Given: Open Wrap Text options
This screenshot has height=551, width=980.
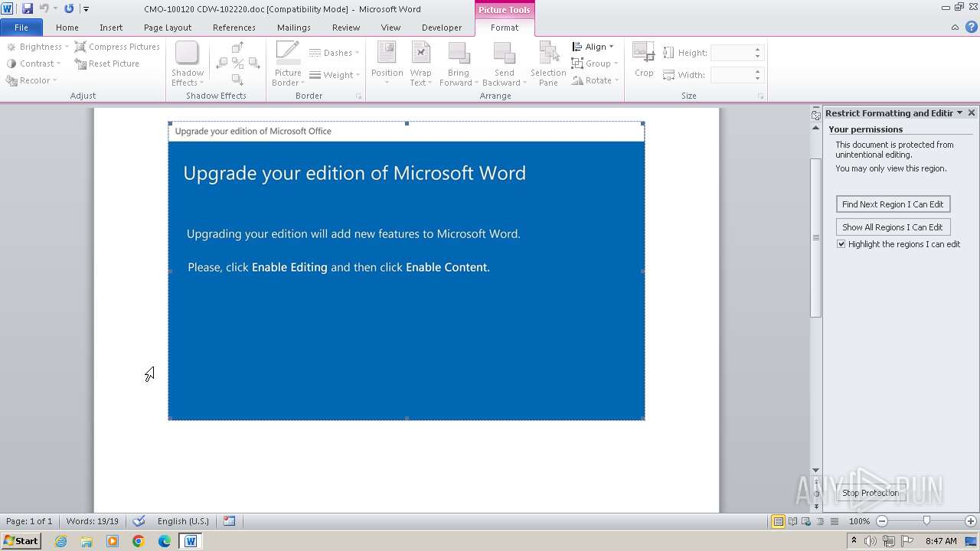Looking at the screenshot, I should pos(421,64).
